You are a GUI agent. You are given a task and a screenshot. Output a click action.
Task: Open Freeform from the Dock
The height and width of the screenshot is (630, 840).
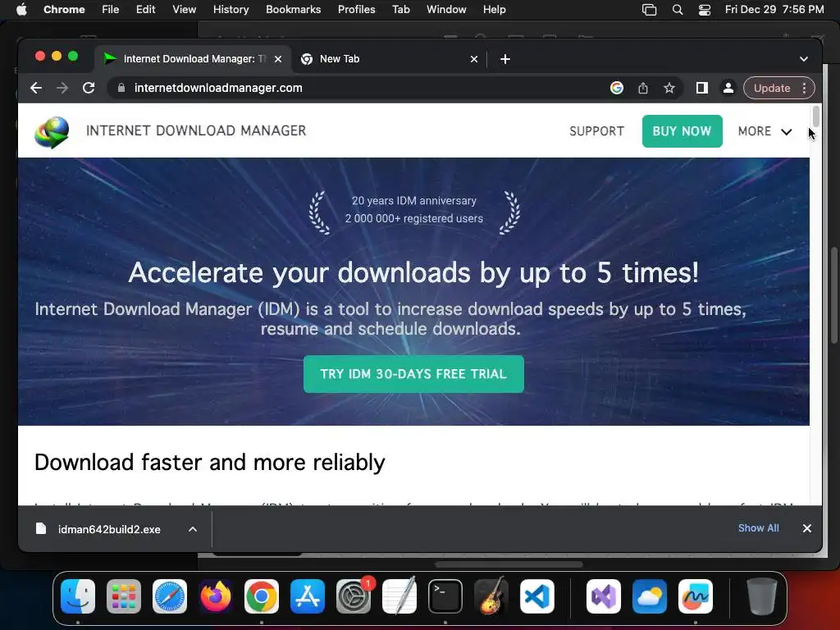click(x=696, y=596)
